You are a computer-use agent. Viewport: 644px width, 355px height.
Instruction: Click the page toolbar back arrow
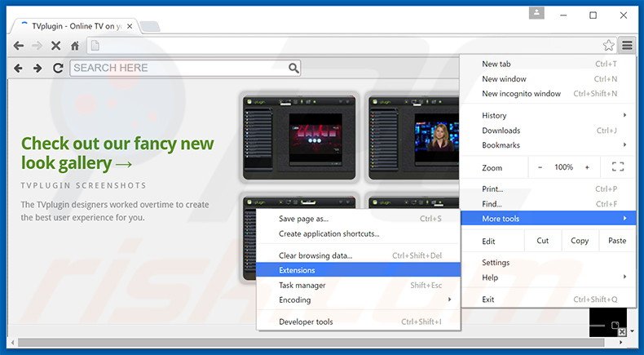[18, 68]
